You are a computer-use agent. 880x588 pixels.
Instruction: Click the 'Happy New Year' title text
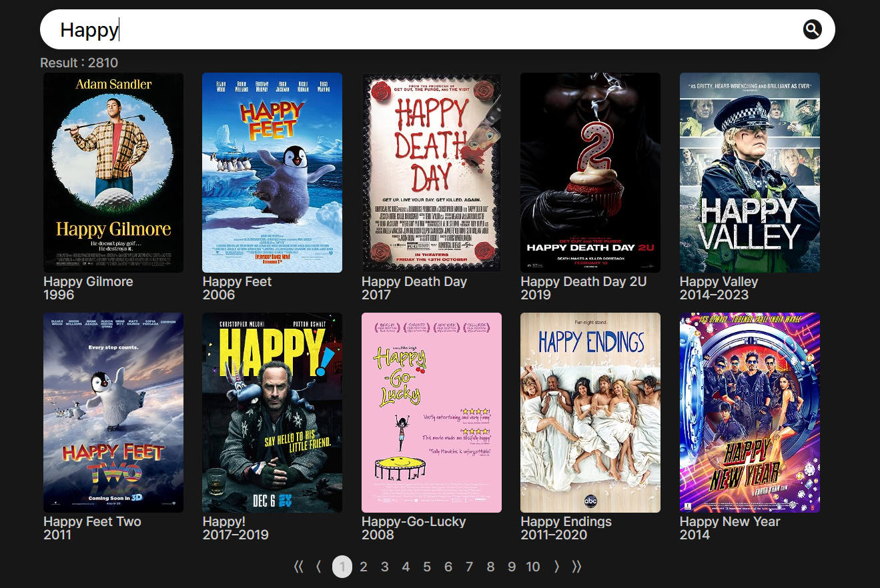point(730,521)
